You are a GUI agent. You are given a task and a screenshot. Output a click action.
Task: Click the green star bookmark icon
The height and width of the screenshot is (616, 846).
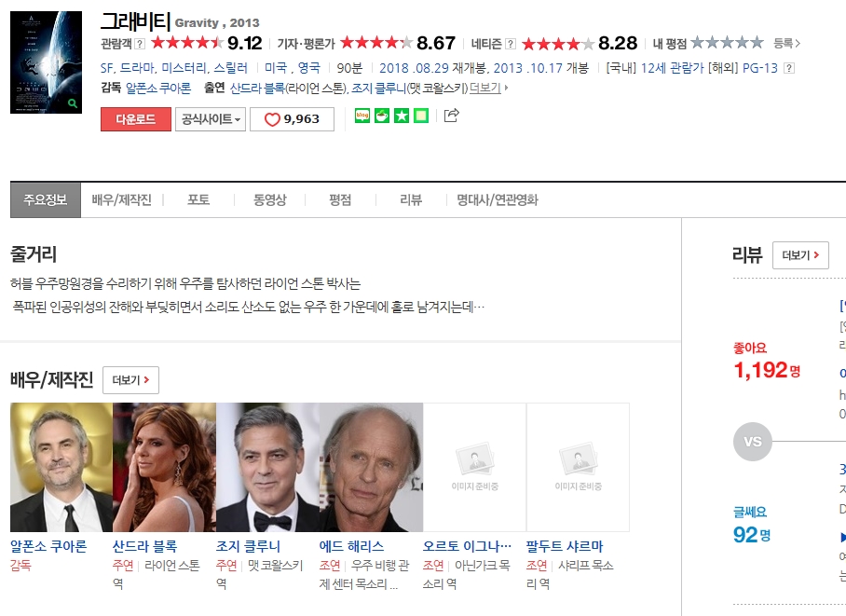pyautogui.click(x=402, y=116)
